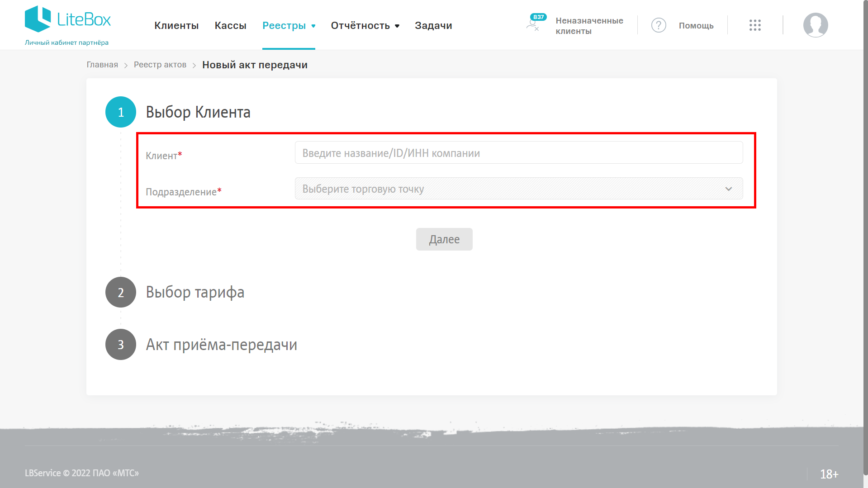Click the Выбор тарифа heading
The image size is (868, 488).
coord(195,292)
